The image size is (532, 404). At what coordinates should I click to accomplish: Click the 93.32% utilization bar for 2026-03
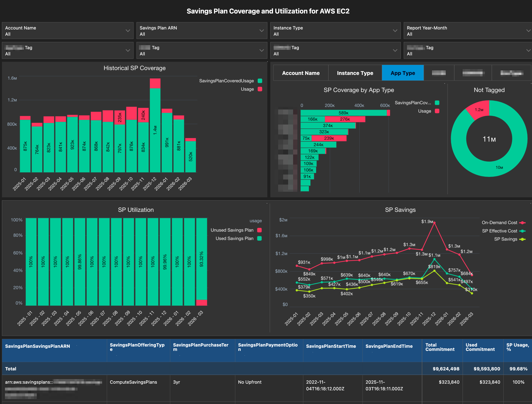coord(201,259)
